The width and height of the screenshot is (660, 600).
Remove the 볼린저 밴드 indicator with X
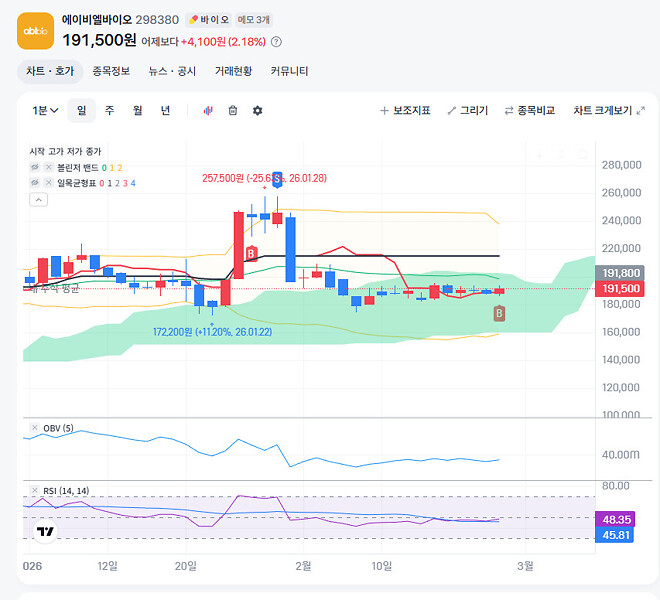coord(49,168)
